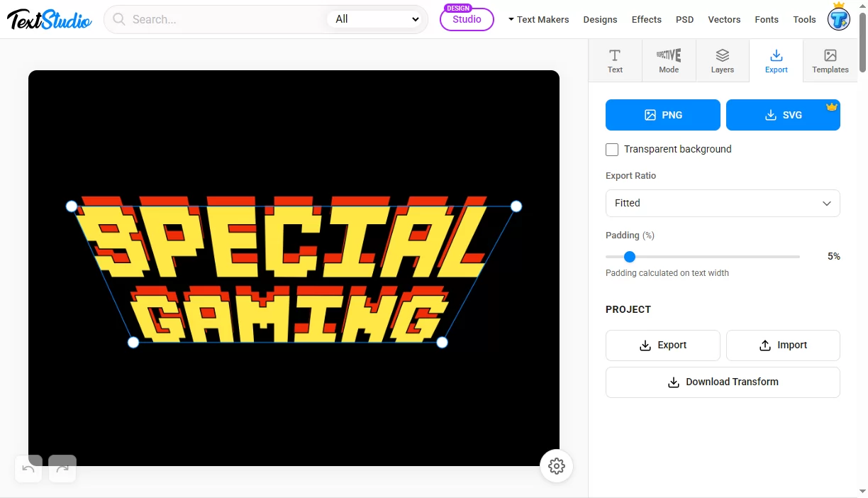
Task: Expand the Text Makers menu
Action: (539, 19)
